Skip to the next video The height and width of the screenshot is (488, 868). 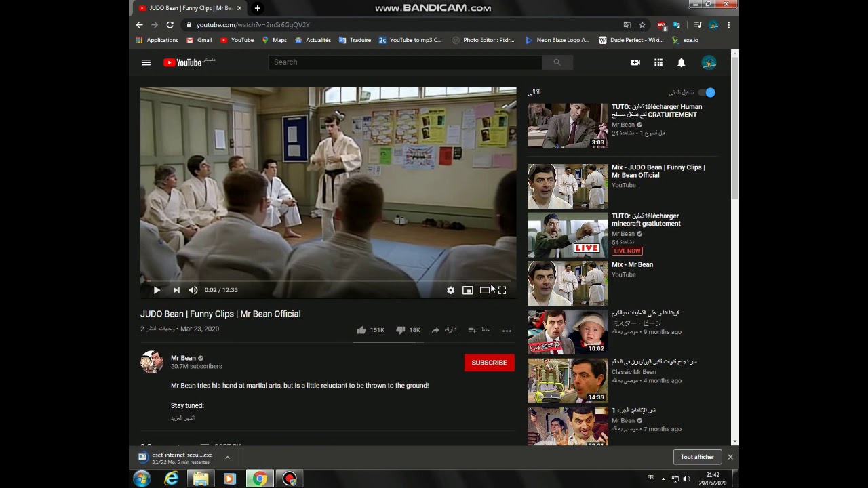pos(176,290)
